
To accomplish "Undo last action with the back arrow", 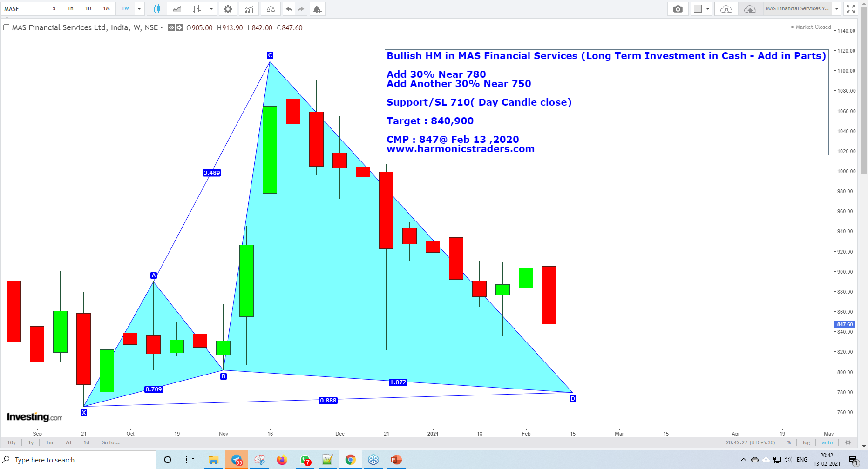I will click(289, 9).
